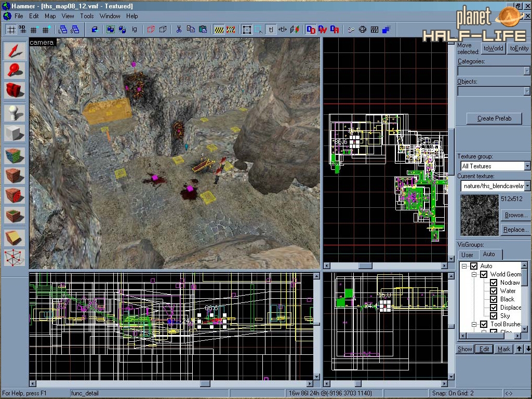Image resolution: width=532 pixels, height=399 pixels.
Task: Move visgroup up with arrow button
Action: 519,349
